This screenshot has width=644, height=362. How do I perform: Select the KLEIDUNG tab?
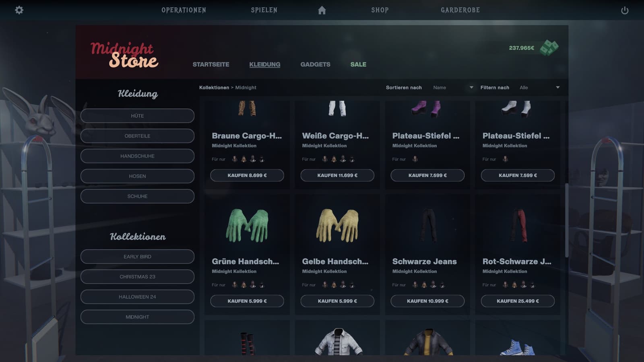(264, 64)
